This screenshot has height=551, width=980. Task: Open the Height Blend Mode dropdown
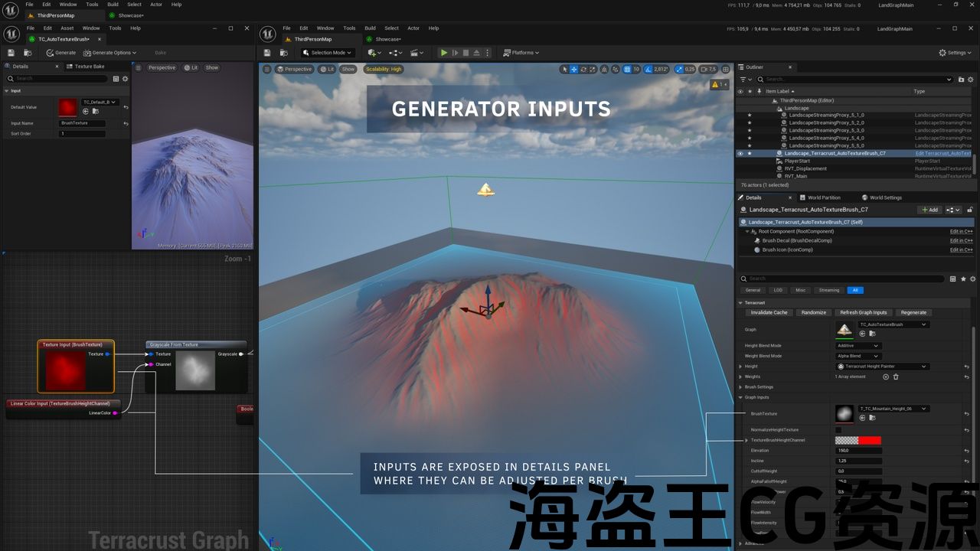pos(858,346)
